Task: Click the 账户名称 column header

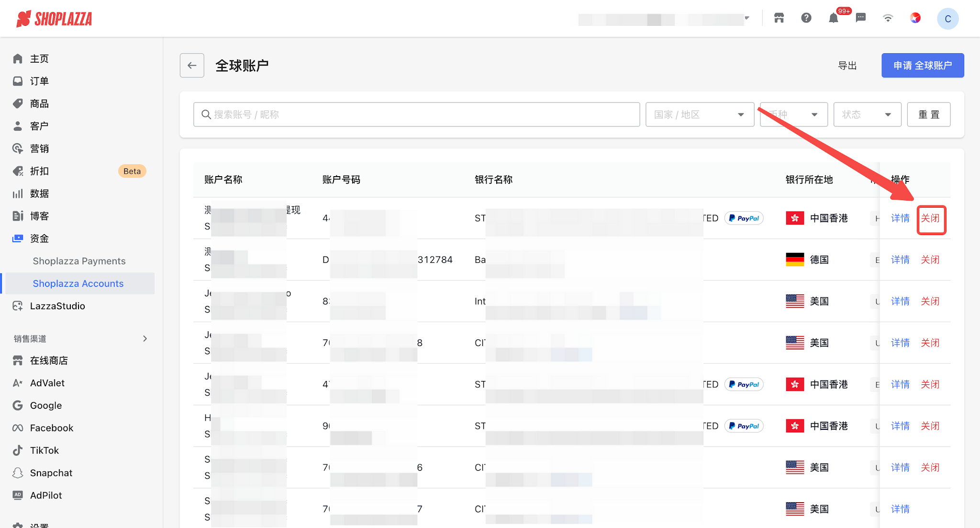Action: click(223, 180)
